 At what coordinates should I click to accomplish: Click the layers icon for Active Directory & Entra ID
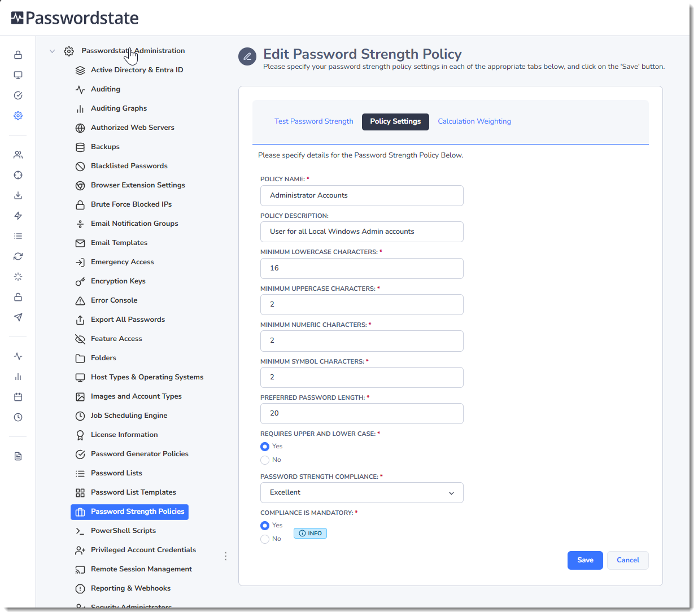tap(80, 71)
